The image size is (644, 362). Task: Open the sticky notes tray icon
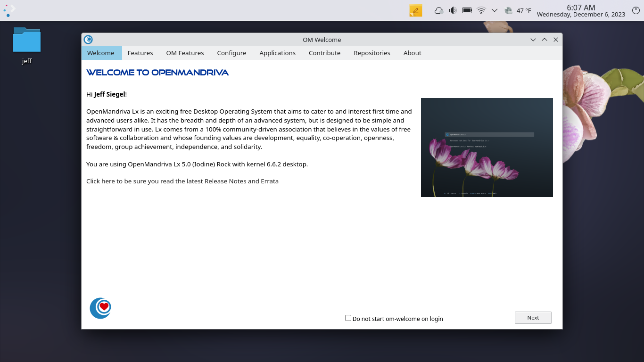(415, 10)
